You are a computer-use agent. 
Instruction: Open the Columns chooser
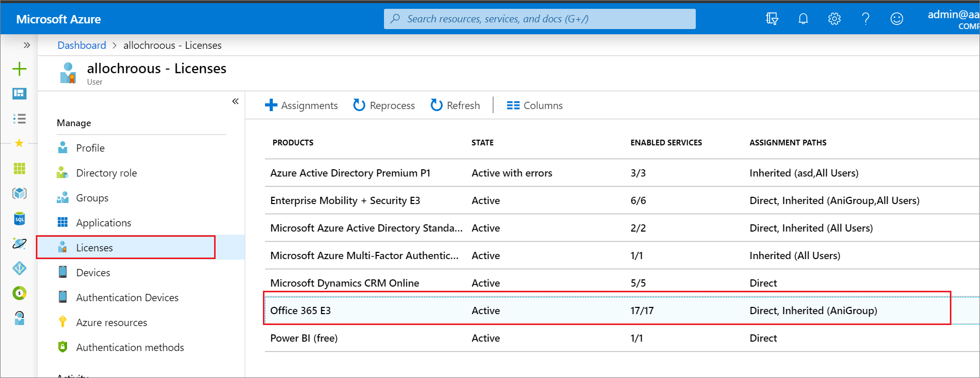[535, 105]
